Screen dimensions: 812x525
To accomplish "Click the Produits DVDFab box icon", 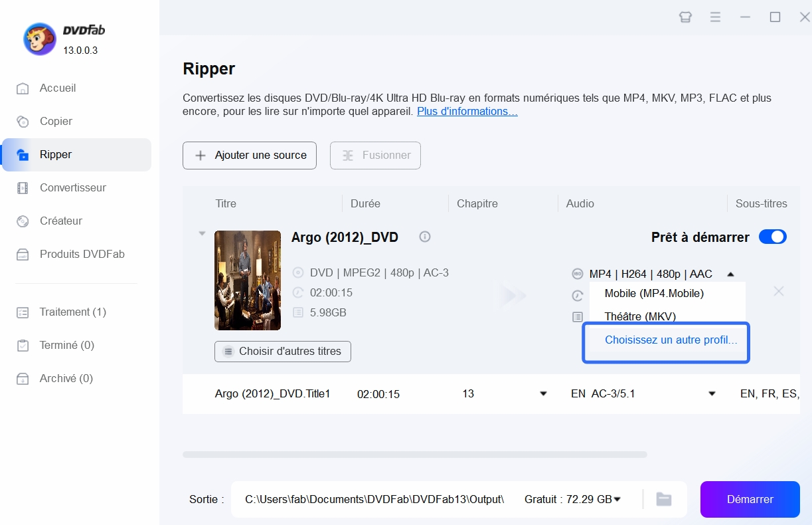I will point(23,255).
